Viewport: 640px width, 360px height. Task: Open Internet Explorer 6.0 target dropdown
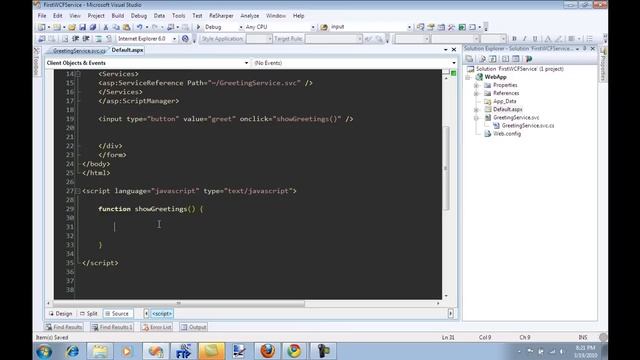[174, 39]
